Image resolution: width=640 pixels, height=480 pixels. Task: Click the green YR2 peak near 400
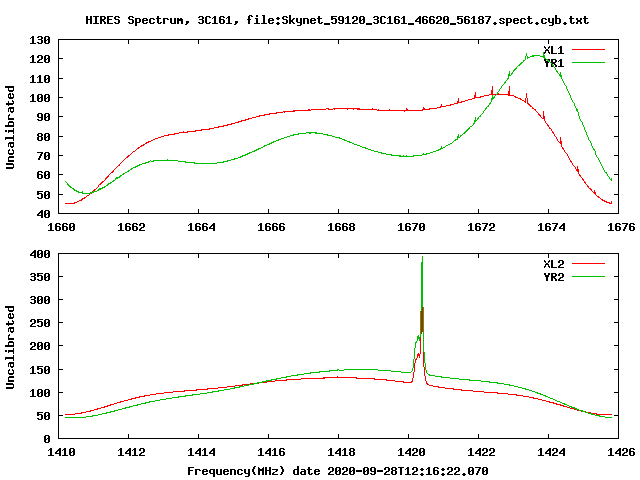click(x=422, y=258)
